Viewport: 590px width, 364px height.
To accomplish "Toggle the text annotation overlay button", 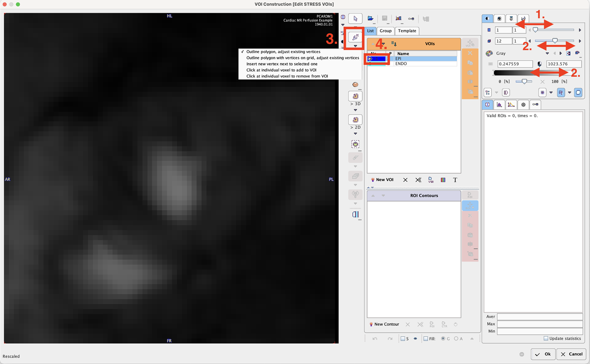I will pos(561,93).
